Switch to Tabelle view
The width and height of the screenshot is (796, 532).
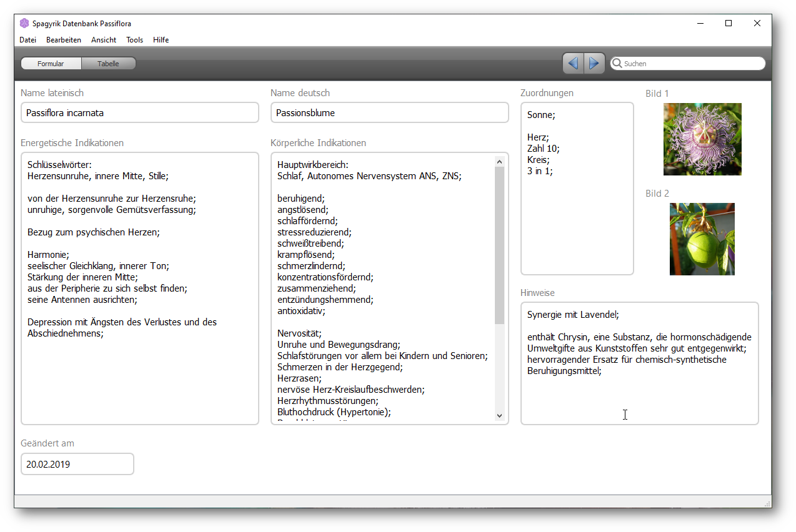pyautogui.click(x=108, y=64)
